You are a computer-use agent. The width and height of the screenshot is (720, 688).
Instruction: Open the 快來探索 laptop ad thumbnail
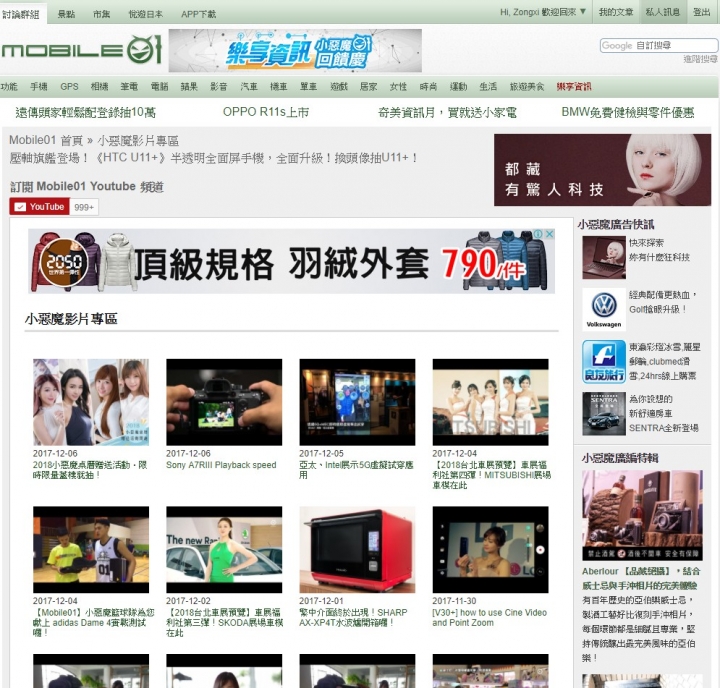point(603,258)
